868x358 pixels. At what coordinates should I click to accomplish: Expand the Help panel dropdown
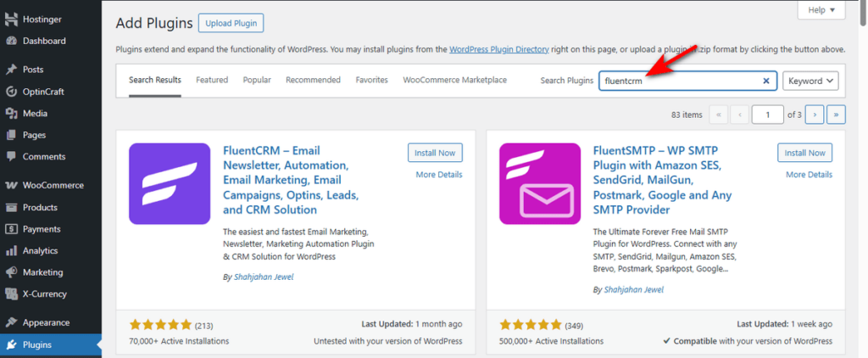pos(821,10)
